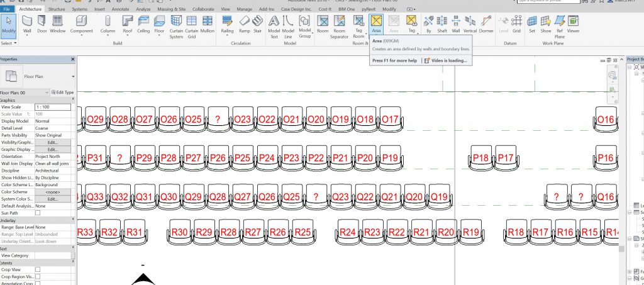Viewport: 644px width, 285px height.
Task: Enable the Sun Path checkbox
Action: click(x=38, y=213)
